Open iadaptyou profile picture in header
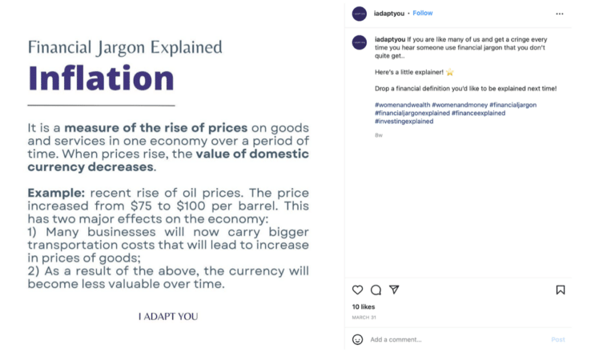The width and height of the screenshot is (615, 364). pyautogui.click(x=360, y=14)
